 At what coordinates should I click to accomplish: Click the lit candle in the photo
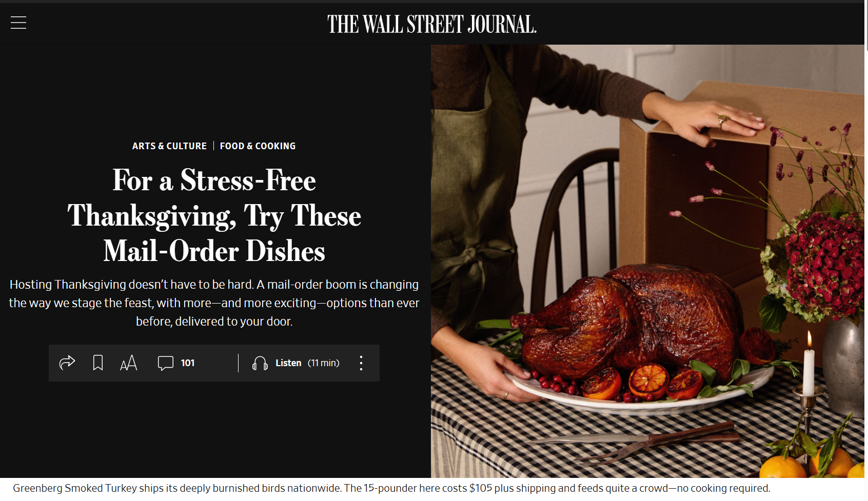[x=808, y=364]
